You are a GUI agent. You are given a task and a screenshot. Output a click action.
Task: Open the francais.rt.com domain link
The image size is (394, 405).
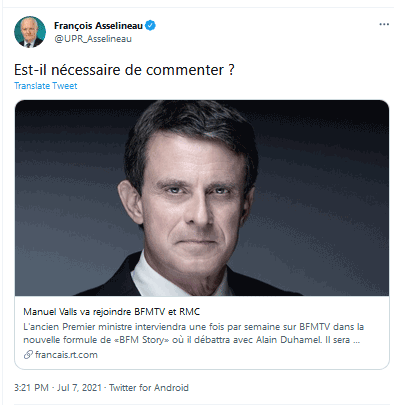[x=66, y=354]
